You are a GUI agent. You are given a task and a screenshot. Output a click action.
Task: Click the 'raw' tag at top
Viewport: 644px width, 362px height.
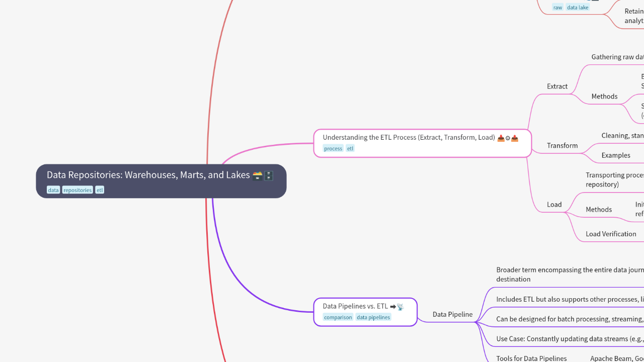[x=557, y=8]
